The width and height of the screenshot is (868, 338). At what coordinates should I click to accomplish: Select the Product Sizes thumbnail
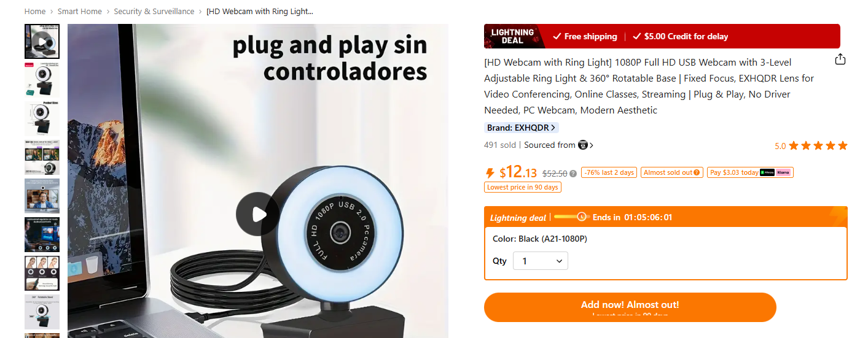(x=42, y=119)
